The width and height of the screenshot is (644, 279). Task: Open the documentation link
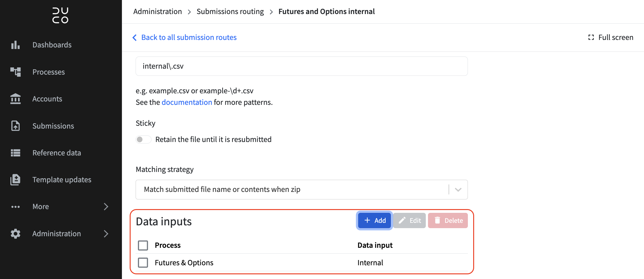pyautogui.click(x=187, y=102)
